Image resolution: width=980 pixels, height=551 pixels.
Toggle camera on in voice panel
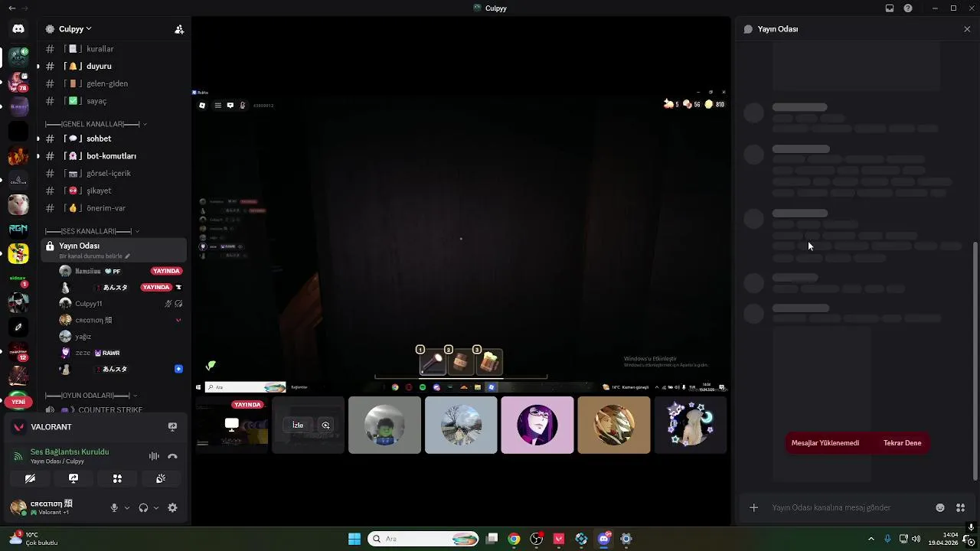click(30, 478)
